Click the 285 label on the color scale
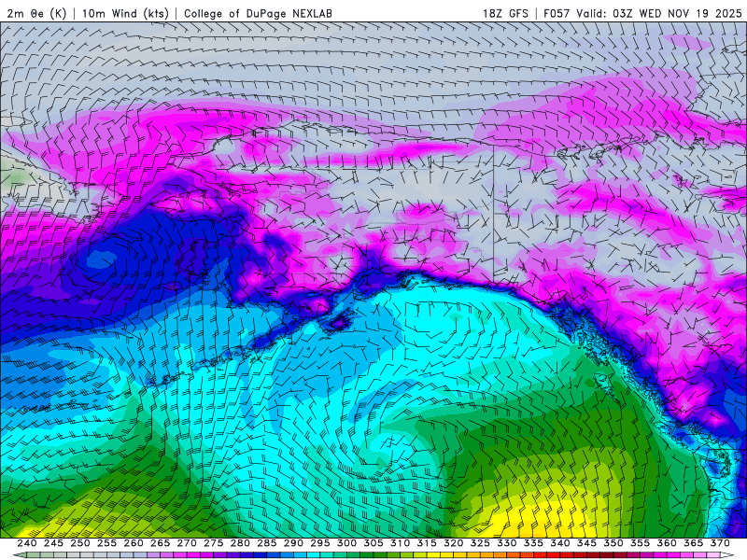This screenshot has width=747, height=560. tap(267, 543)
